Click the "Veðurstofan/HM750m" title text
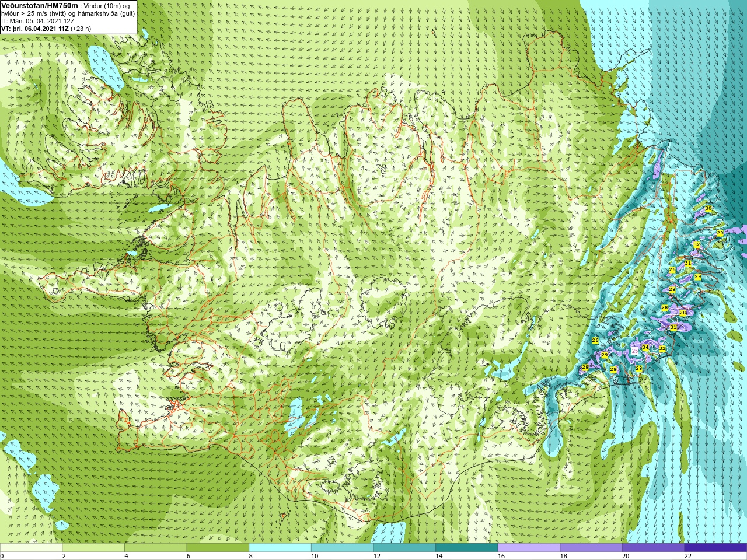 (39, 5)
